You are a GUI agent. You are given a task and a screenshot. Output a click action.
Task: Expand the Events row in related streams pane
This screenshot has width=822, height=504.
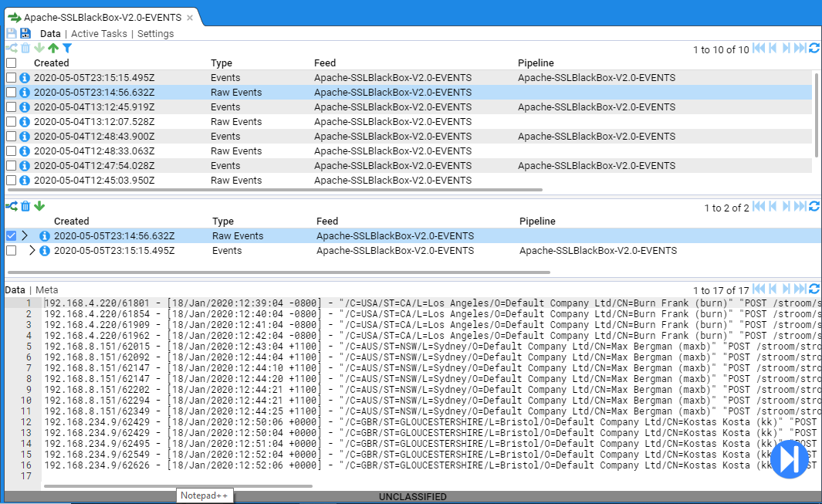coord(32,250)
